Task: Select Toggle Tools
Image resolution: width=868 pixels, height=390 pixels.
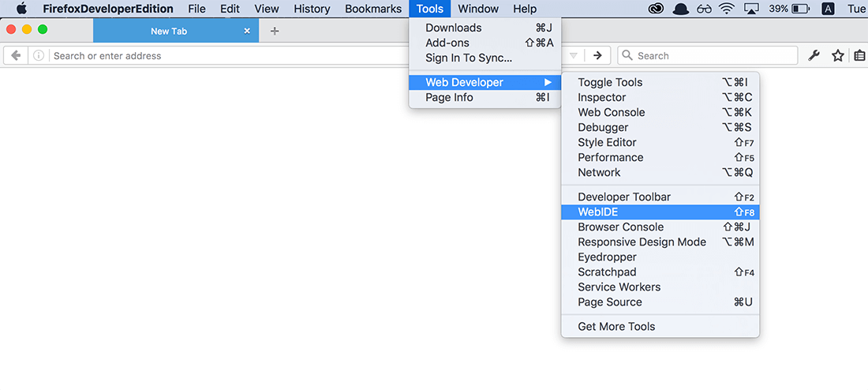Action: (660, 83)
